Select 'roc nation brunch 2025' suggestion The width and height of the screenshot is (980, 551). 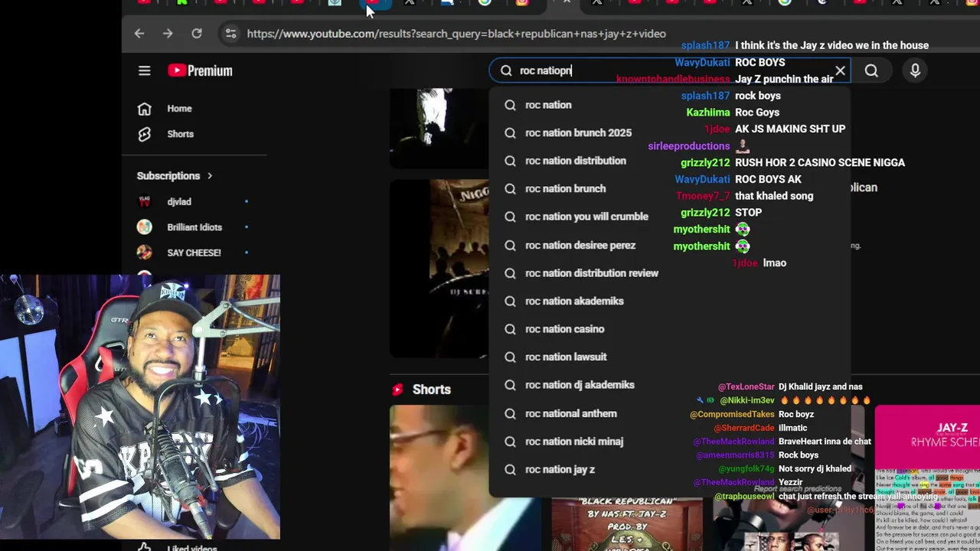coord(670,132)
